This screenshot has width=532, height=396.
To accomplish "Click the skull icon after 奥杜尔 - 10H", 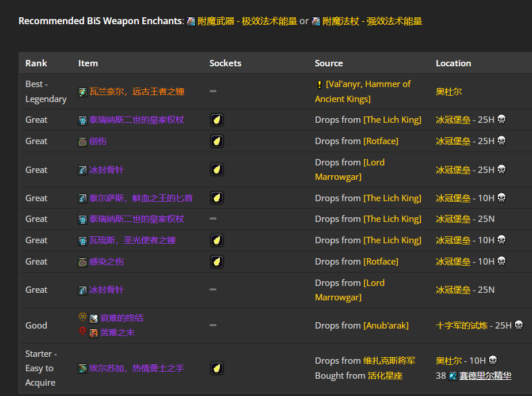I will tap(492, 360).
